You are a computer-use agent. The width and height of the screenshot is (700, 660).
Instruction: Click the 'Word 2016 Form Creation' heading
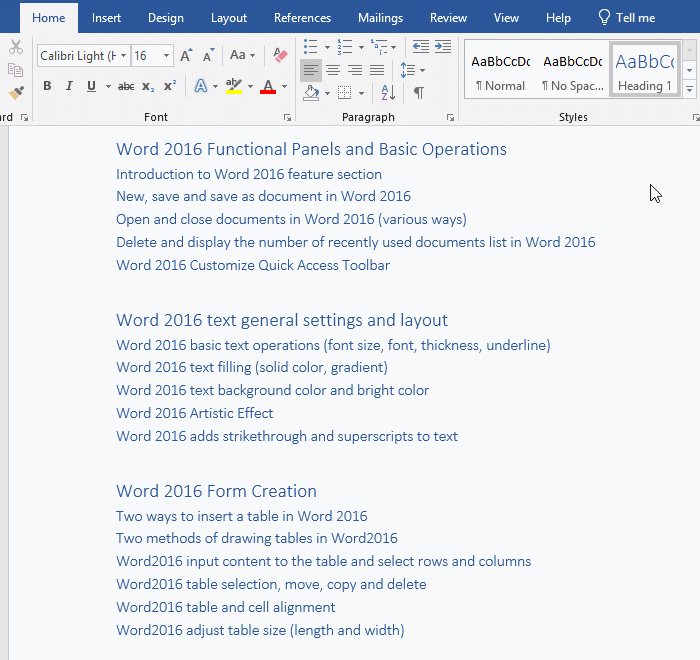(x=216, y=491)
